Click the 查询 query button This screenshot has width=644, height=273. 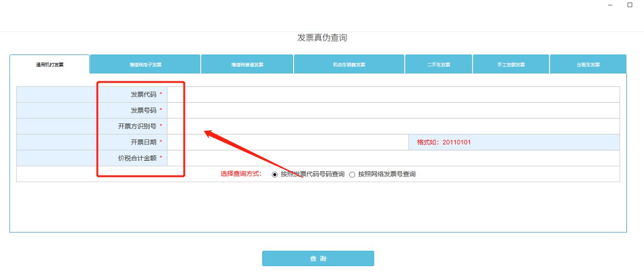[x=318, y=258]
